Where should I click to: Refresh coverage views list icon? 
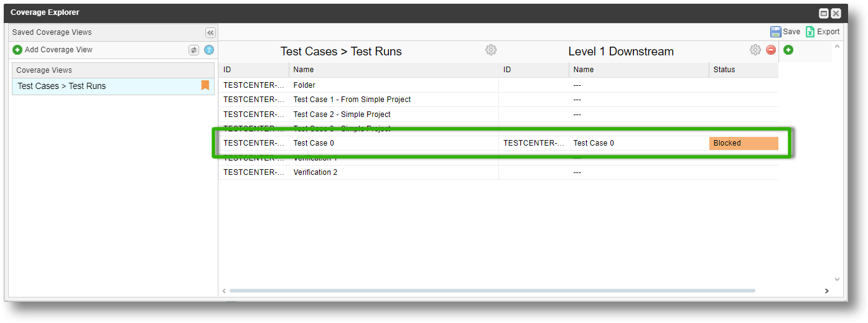click(x=194, y=50)
